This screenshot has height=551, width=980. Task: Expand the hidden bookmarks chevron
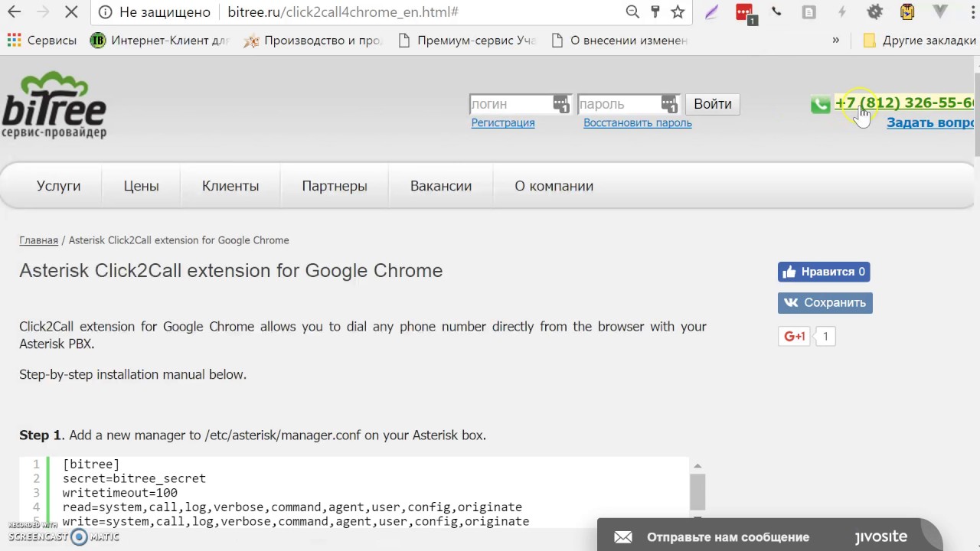[835, 41]
